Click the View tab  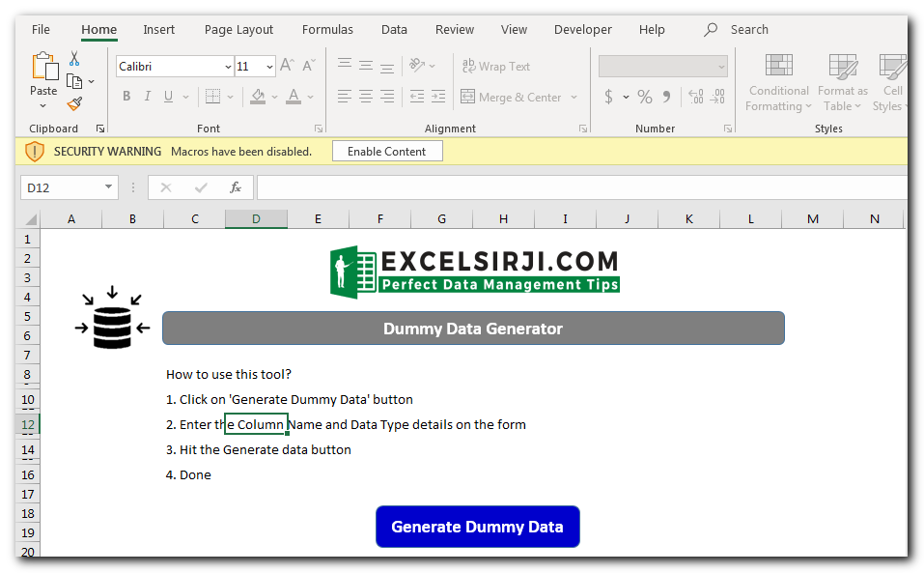[514, 30]
